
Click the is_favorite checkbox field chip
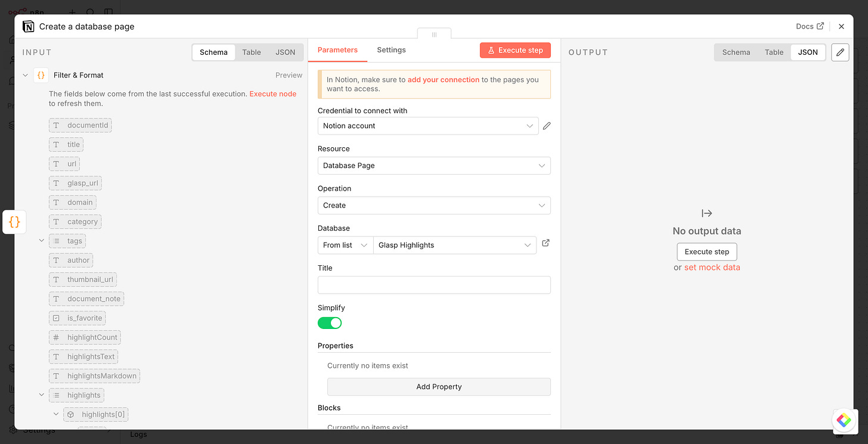point(77,318)
